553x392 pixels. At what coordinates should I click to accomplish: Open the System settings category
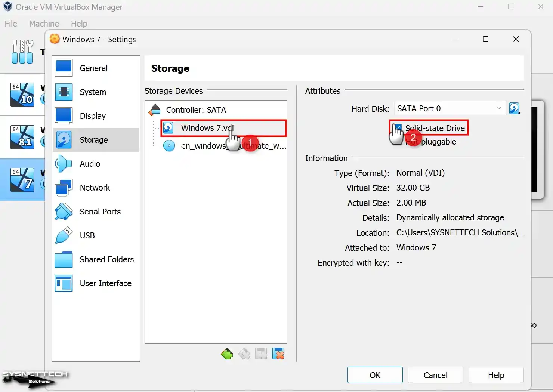click(96, 92)
